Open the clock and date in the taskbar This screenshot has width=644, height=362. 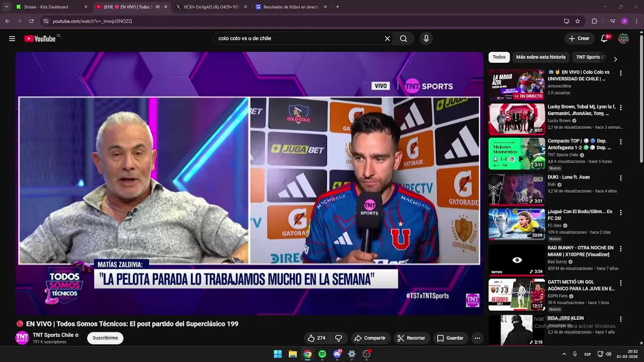tap(627, 354)
